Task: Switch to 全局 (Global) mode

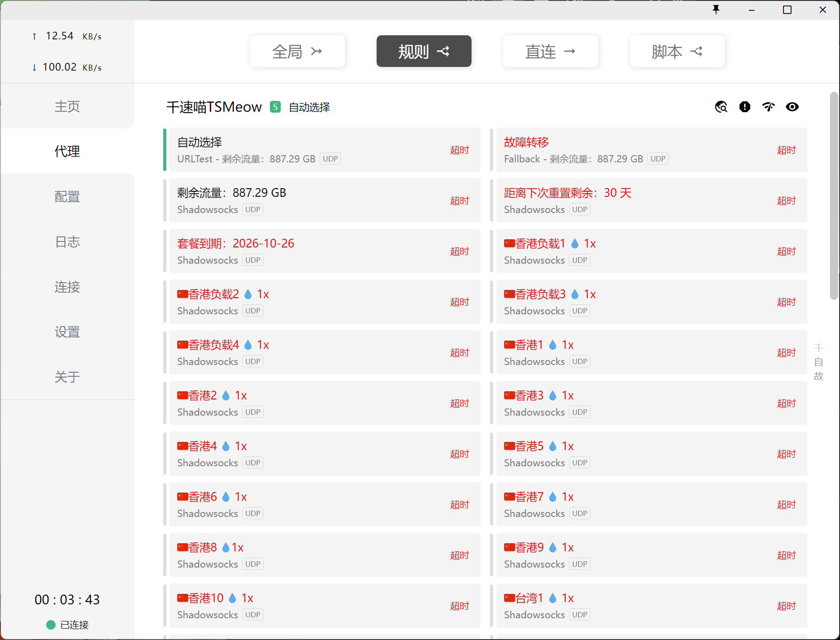Action: point(297,51)
